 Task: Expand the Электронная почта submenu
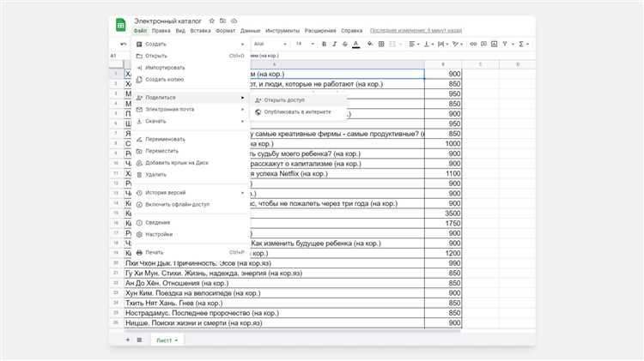242,110
